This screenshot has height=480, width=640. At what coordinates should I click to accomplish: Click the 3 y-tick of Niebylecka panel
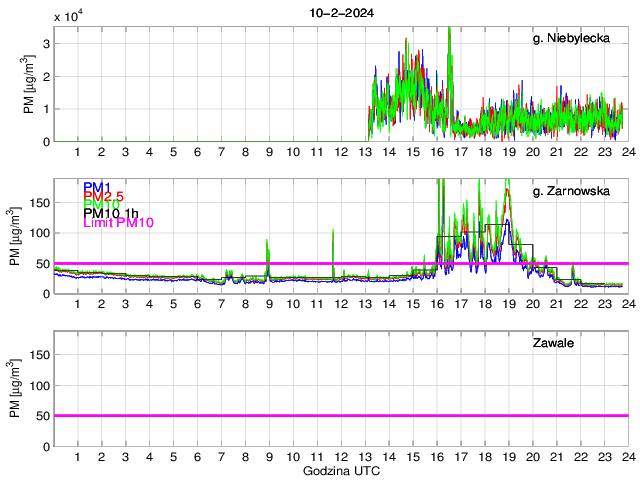click(x=47, y=43)
